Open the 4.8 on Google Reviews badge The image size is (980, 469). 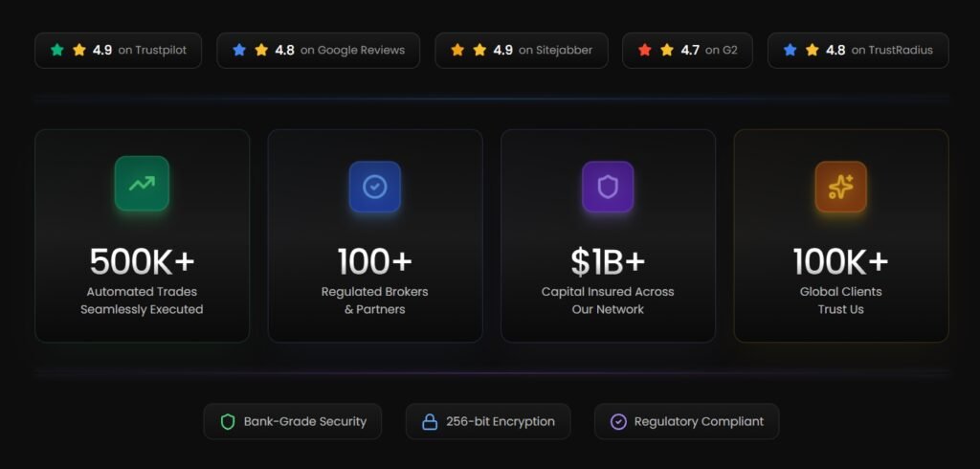(x=318, y=50)
